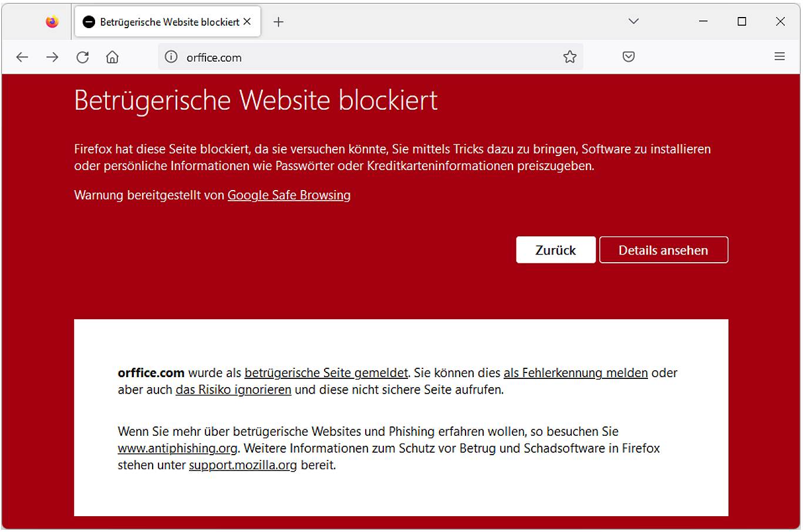Viewport: 803px width, 532px height.
Task: Open the support.mozilla.org link
Action: tap(243, 465)
